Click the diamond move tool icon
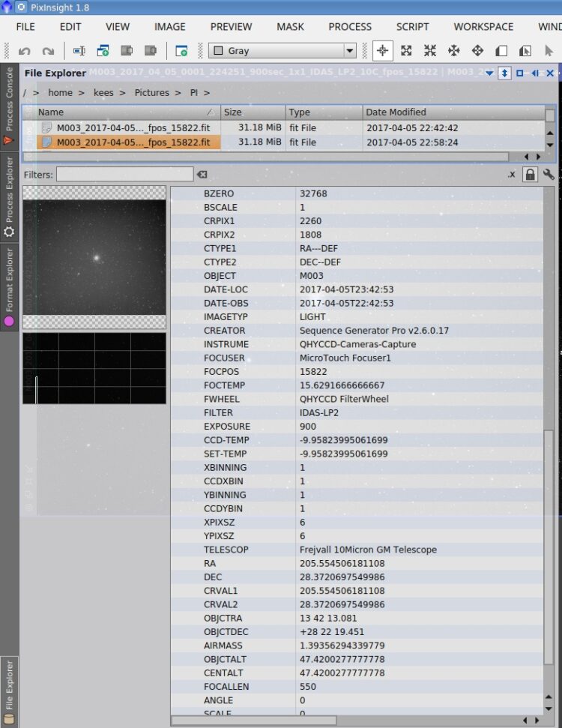 click(477, 50)
